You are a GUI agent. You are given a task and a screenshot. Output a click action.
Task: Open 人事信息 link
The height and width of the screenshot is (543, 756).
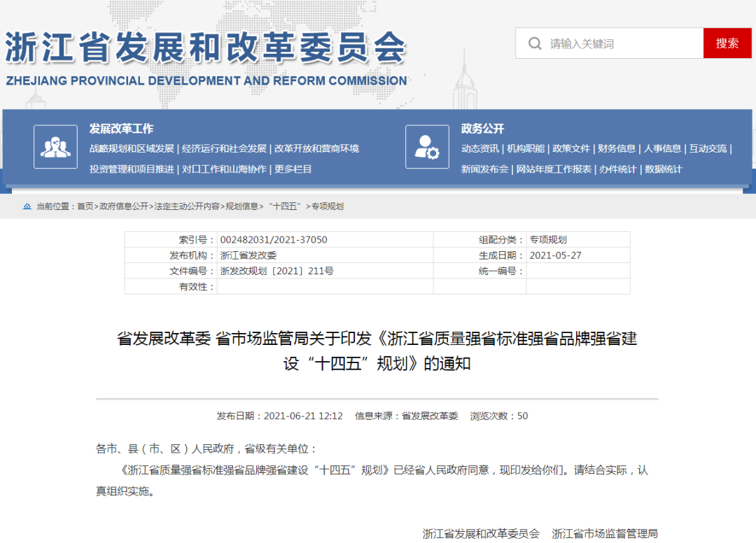click(x=662, y=148)
